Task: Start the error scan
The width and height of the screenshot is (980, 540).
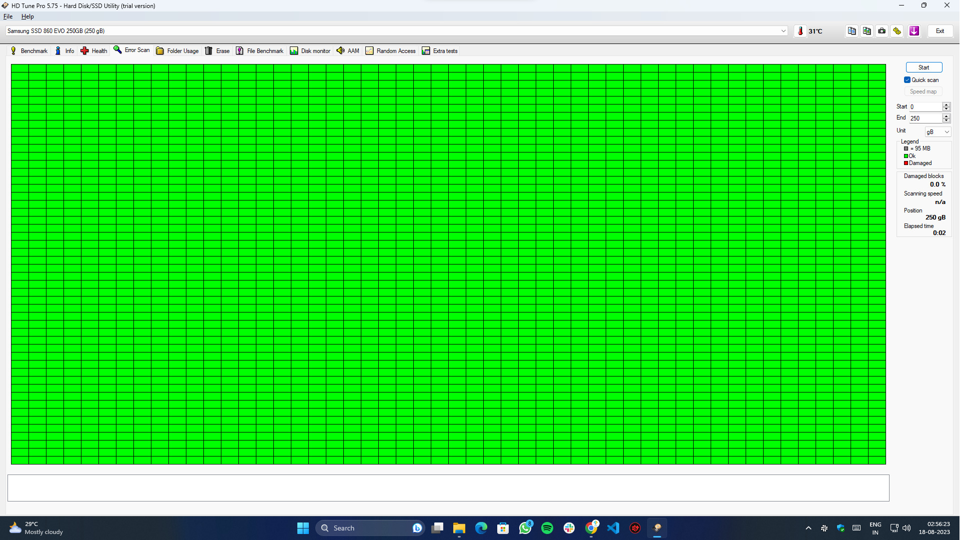Action: 924,67
